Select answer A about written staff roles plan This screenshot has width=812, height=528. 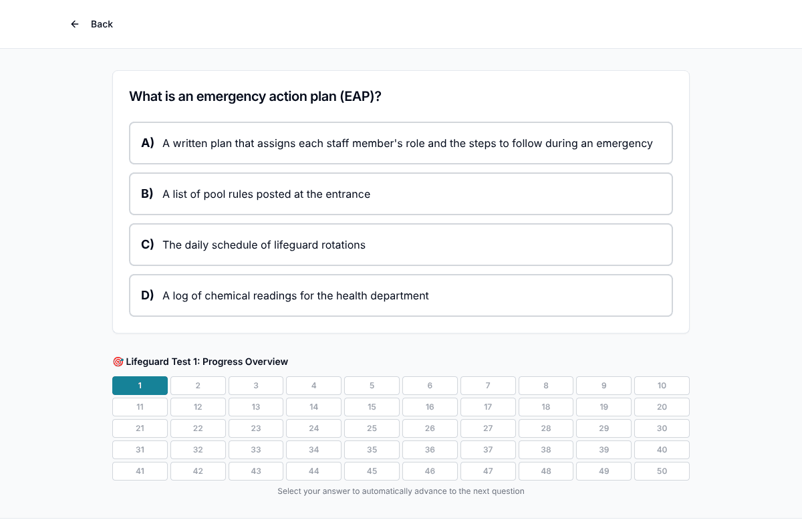(x=401, y=143)
